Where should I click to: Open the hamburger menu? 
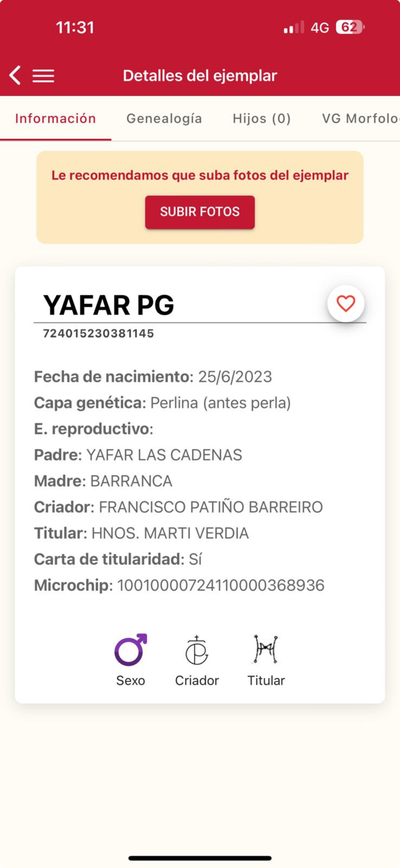(x=43, y=76)
